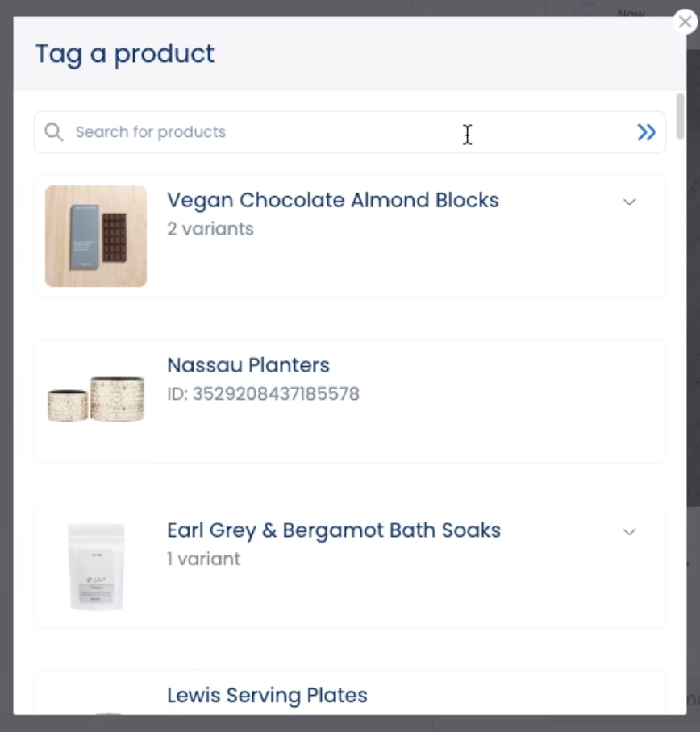Click the double-chevron search submit icon
The width and height of the screenshot is (700, 732).
click(x=646, y=132)
